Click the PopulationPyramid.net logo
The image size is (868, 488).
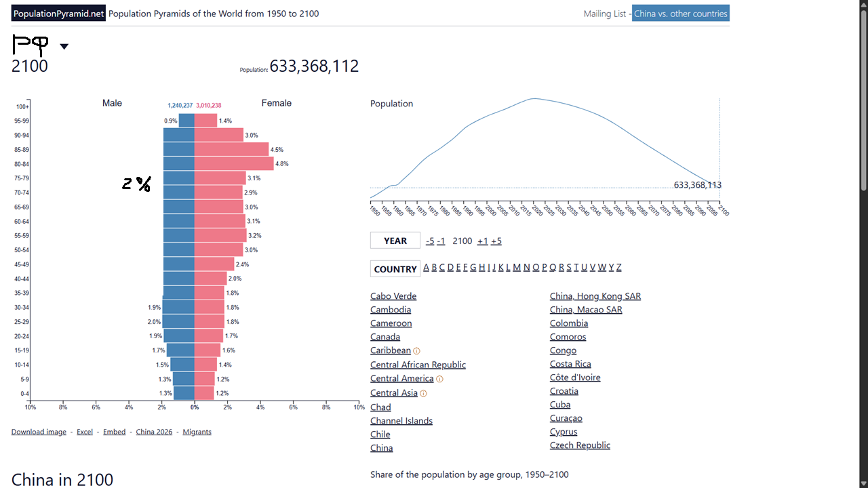tap(58, 14)
